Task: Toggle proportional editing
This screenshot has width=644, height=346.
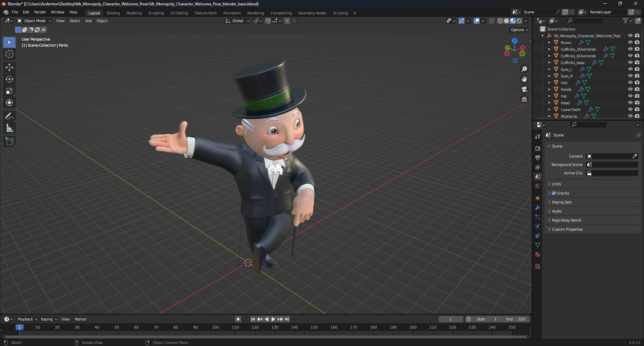Action: coord(287,21)
